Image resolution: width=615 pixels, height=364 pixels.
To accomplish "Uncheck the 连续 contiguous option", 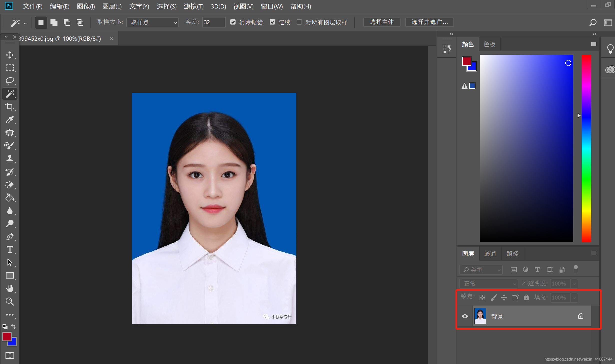I will [x=272, y=22].
